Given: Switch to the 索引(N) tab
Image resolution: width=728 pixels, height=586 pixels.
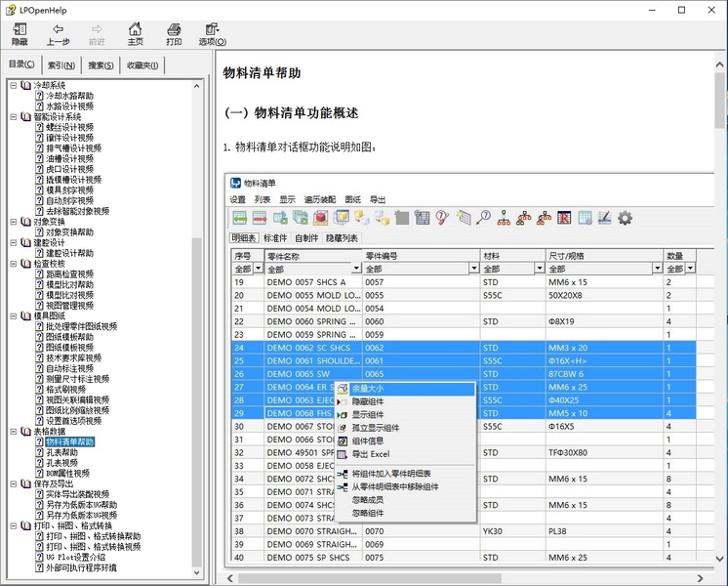Looking at the screenshot, I should click(61, 65).
